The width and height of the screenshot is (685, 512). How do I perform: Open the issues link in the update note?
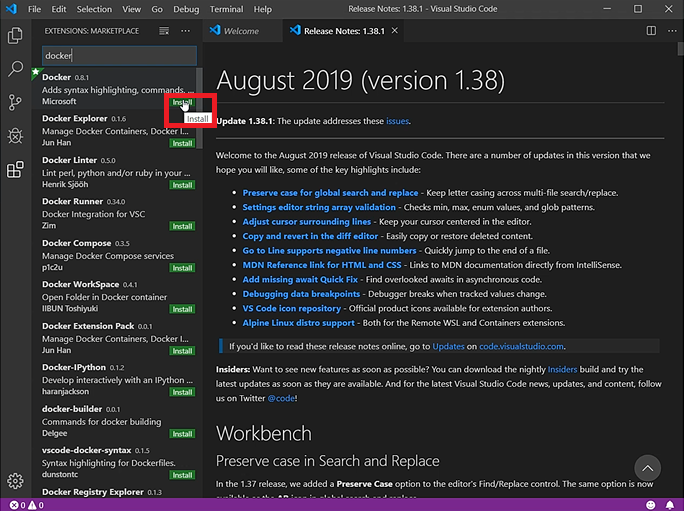(x=397, y=121)
